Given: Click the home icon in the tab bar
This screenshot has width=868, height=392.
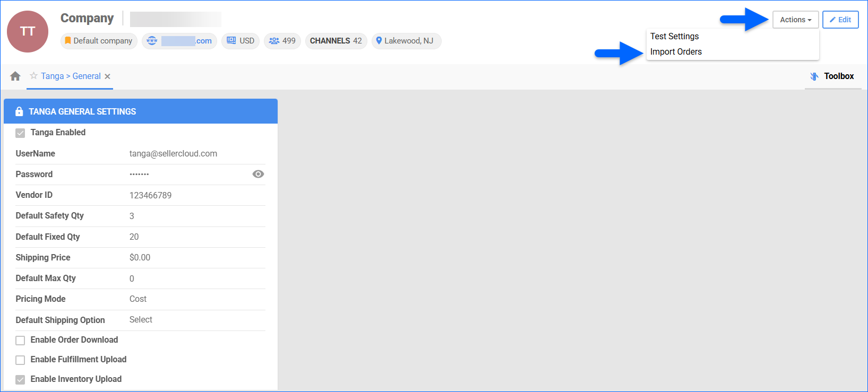Looking at the screenshot, I should pos(15,76).
